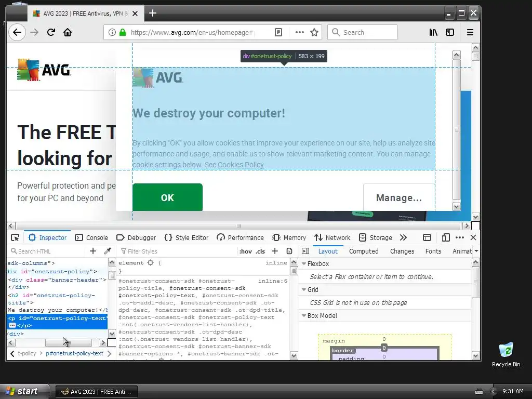The width and height of the screenshot is (532, 399).
Task: Go back with the browser back arrow
Action: click(x=17, y=32)
